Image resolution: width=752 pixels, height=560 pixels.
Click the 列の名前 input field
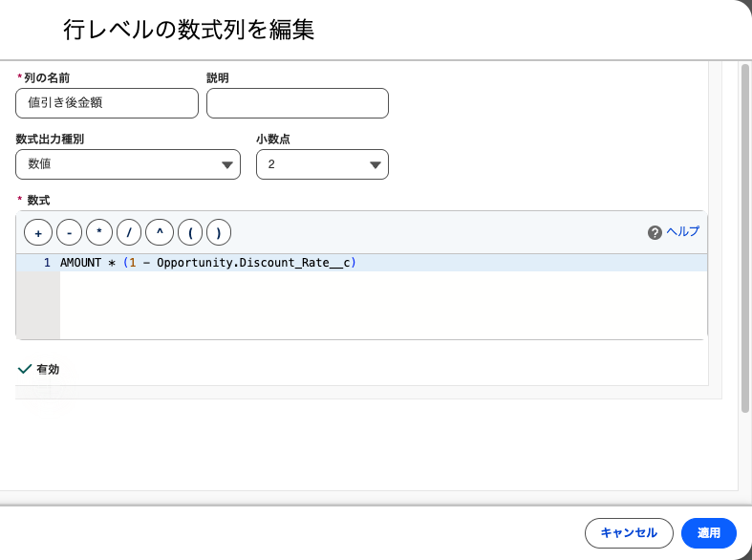click(x=107, y=103)
